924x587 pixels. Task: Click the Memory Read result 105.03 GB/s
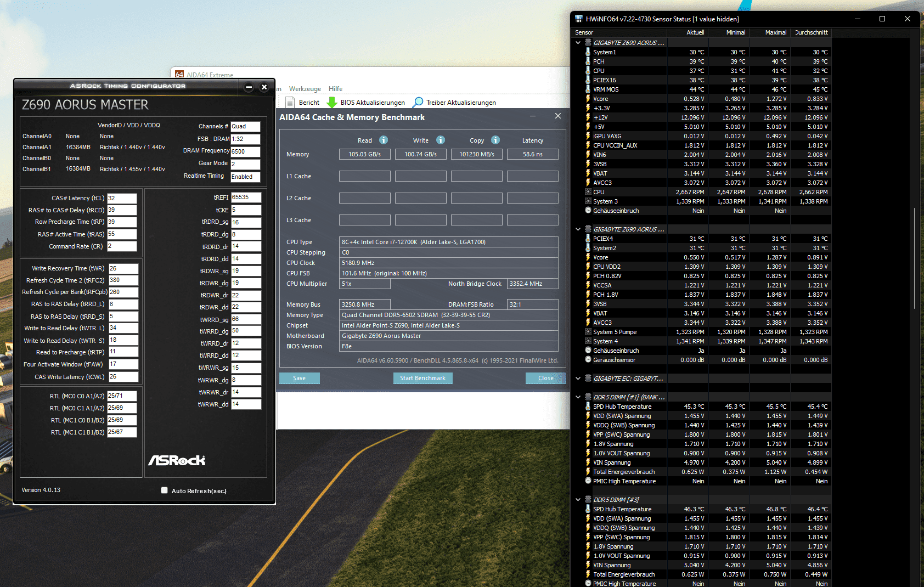[x=364, y=154]
